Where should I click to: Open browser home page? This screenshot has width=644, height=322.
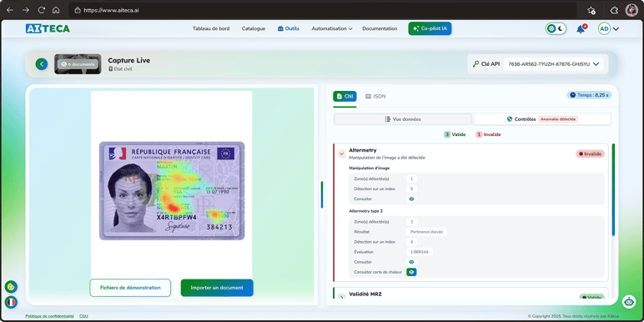coord(56,10)
